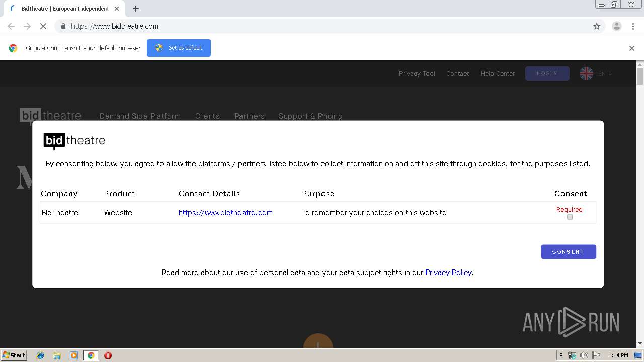Set Chrome as default browser

(x=179, y=48)
